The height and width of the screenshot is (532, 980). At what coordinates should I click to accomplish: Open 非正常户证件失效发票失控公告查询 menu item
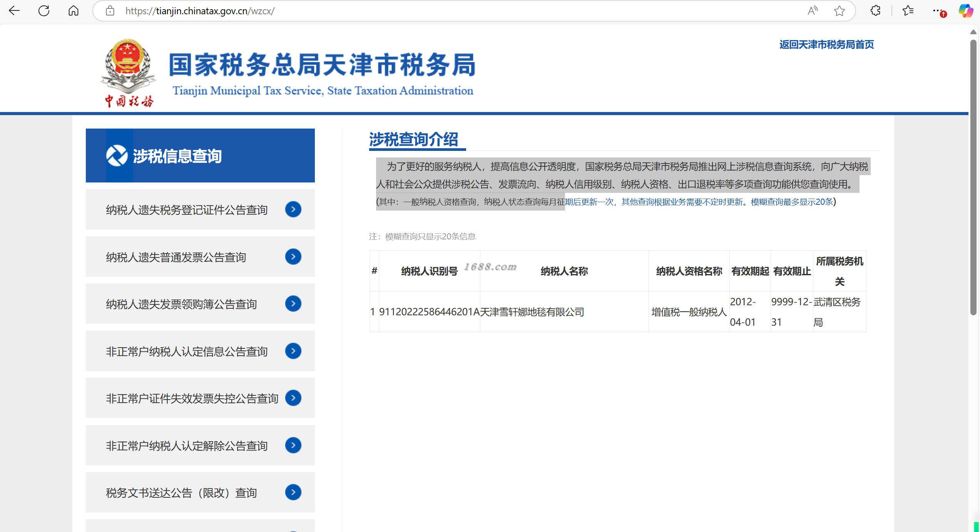[192, 398]
